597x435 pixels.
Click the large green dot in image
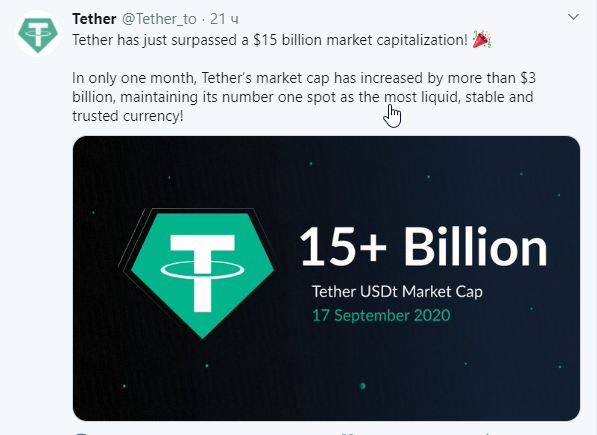pos(362,386)
